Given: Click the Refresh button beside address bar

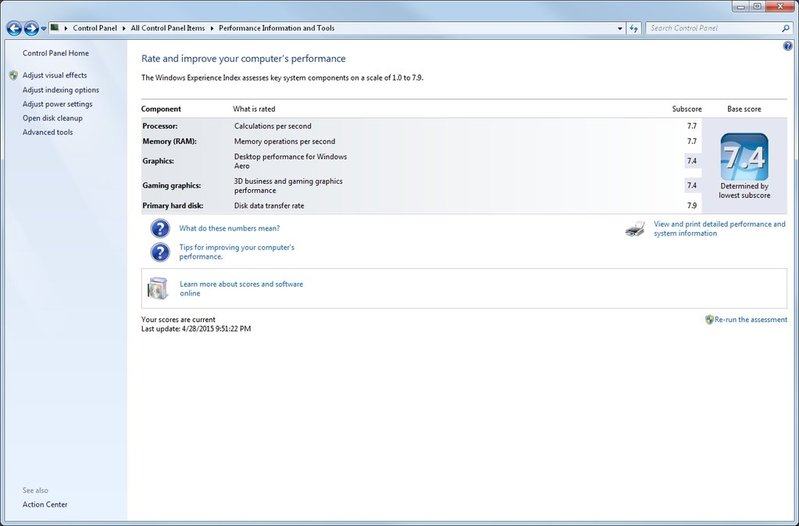Looking at the screenshot, I should coord(633,29).
